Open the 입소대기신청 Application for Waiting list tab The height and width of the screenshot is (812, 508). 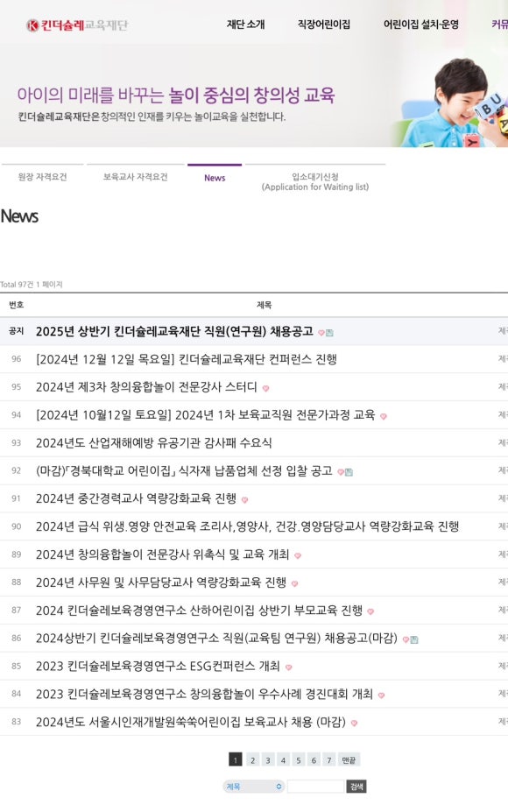(x=314, y=182)
